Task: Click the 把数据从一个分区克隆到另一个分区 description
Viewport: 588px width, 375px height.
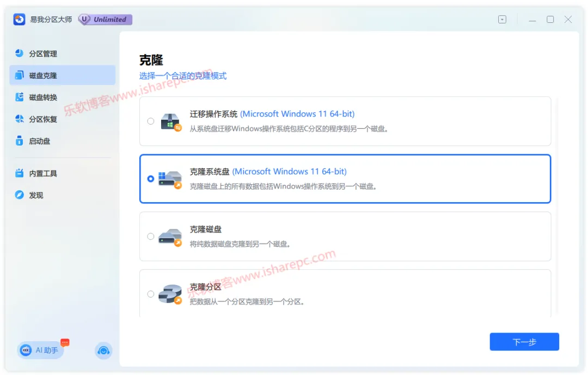Action: (247, 301)
